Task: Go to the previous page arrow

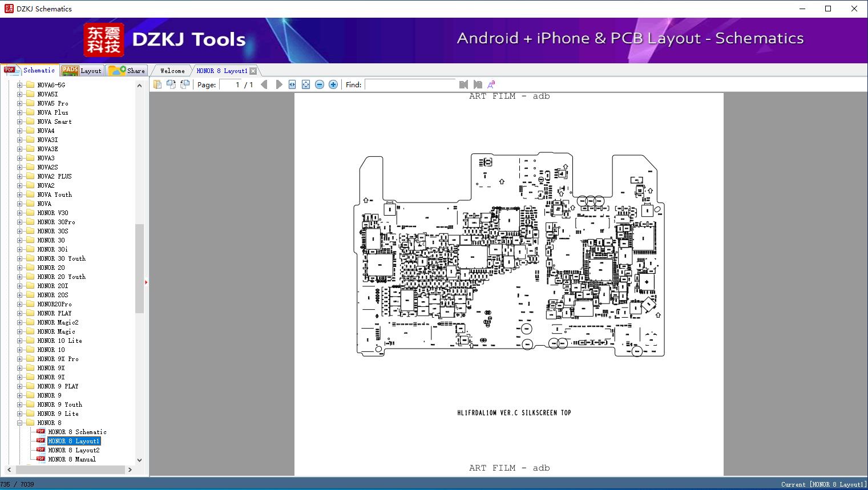Action: 264,84
